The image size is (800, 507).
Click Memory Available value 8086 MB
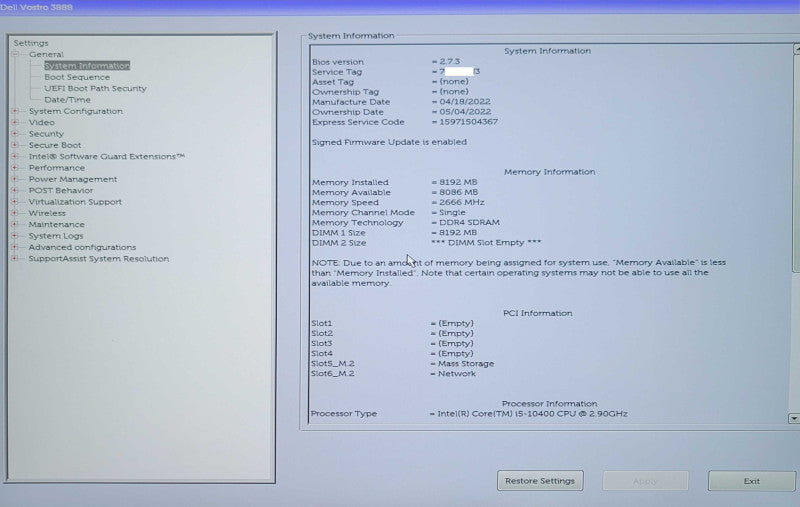[459, 192]
